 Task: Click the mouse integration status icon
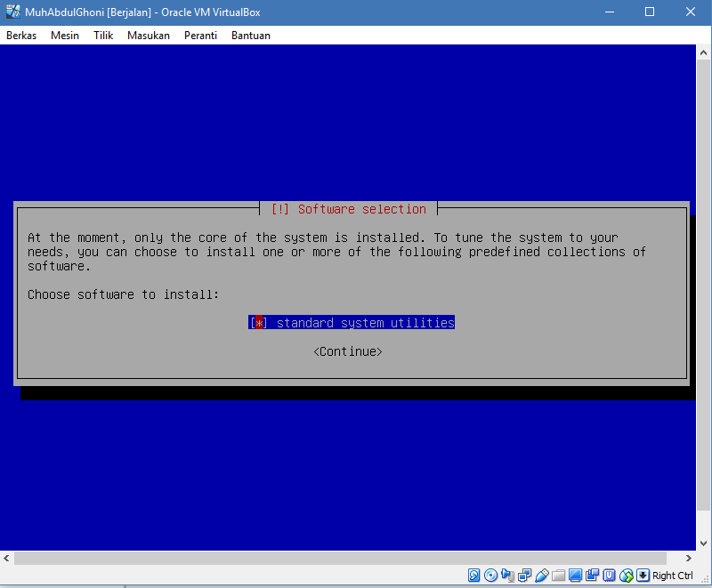click(x=627, y=576)
